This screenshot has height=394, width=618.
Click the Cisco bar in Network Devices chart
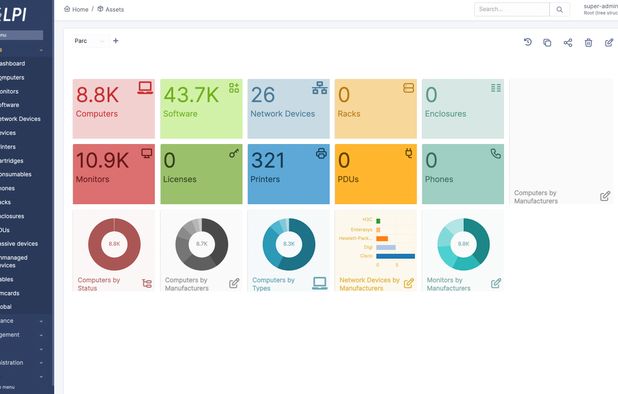click(x=395, y=256)
